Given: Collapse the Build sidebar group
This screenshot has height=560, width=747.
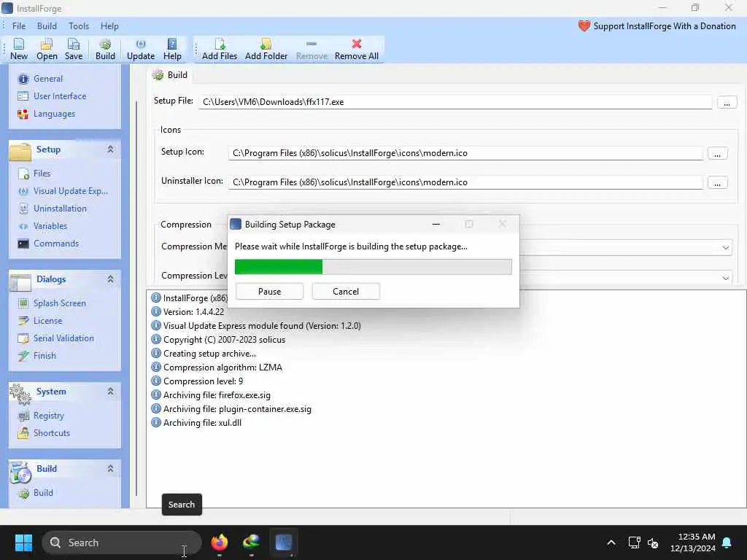Looking at the screenshot, I should point(110,469).
